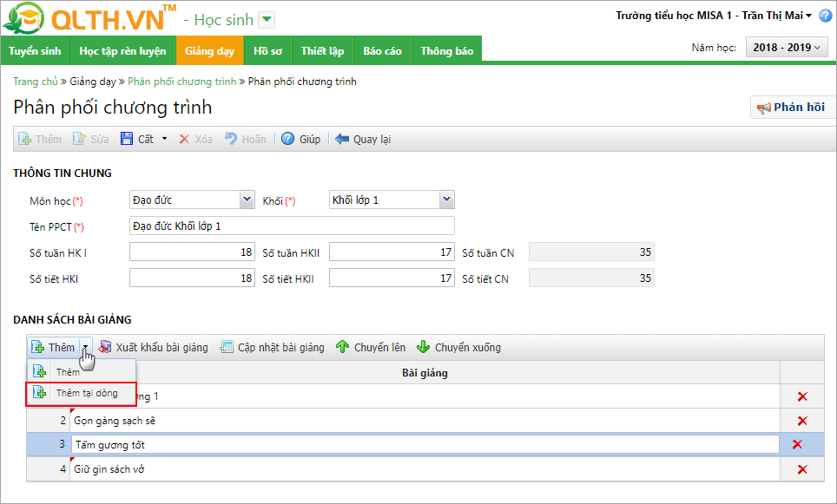
Task: Click Thêm button in lecture list toolbar
Action: (x=53, y=347)
